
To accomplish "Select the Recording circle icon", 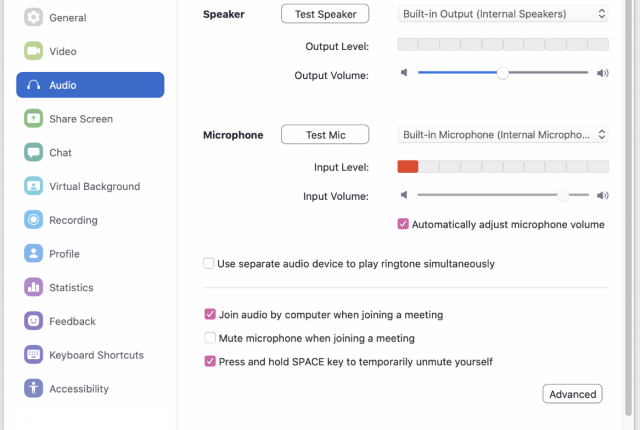I will tap(33, 220).
